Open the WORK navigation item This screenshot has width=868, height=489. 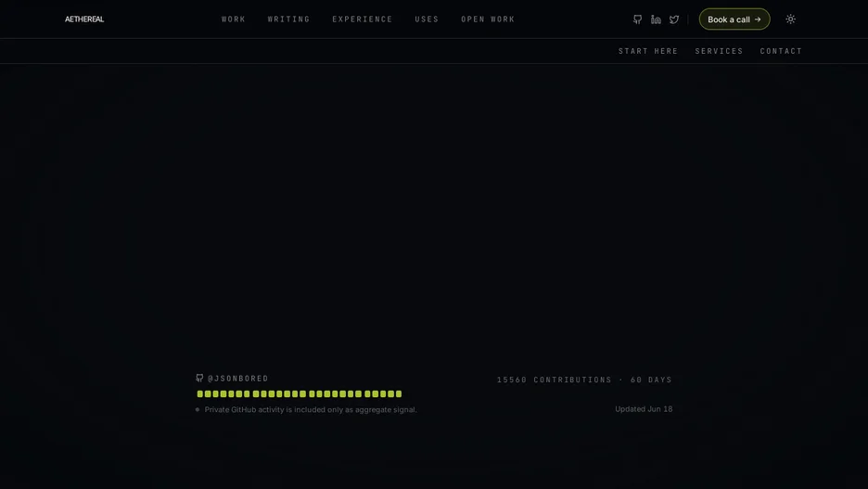coord(234,19)
